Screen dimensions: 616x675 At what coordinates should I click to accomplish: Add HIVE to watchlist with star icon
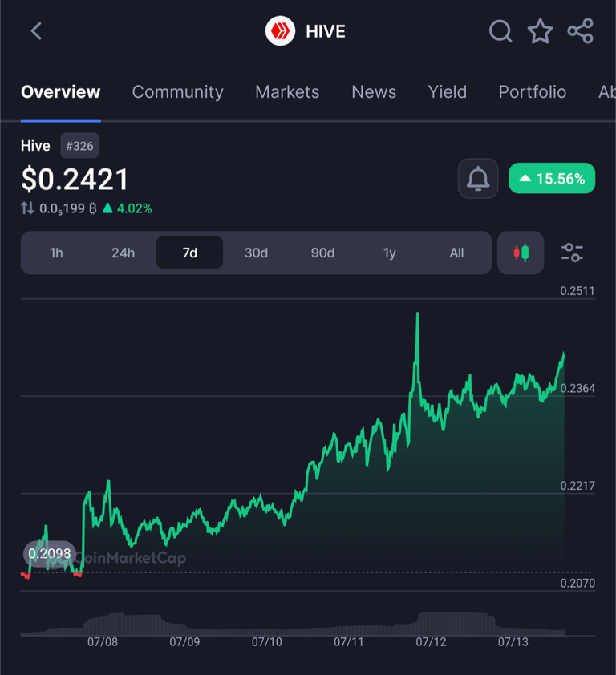click(x=540, y=31)
